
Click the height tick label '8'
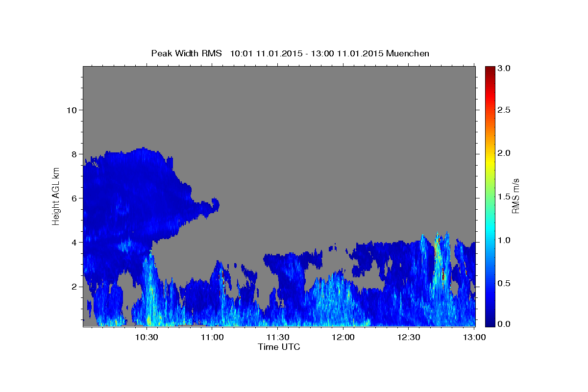click(x=75, y=154)
